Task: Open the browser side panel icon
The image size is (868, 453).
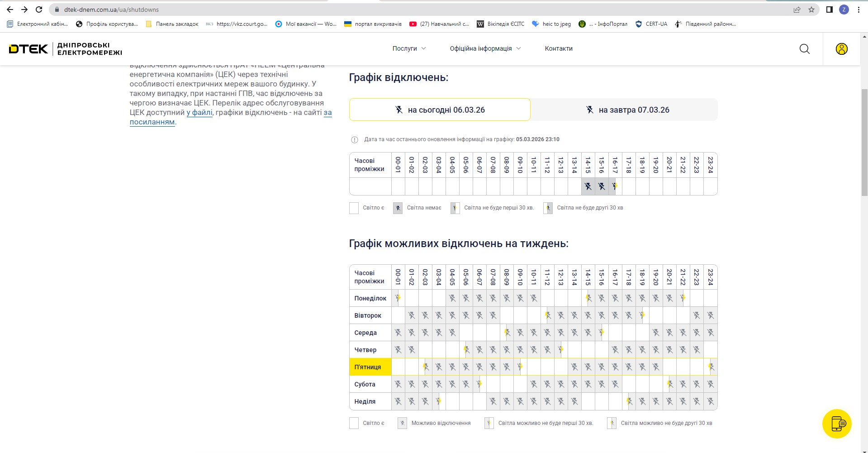Action: click(x=829, y=10)
